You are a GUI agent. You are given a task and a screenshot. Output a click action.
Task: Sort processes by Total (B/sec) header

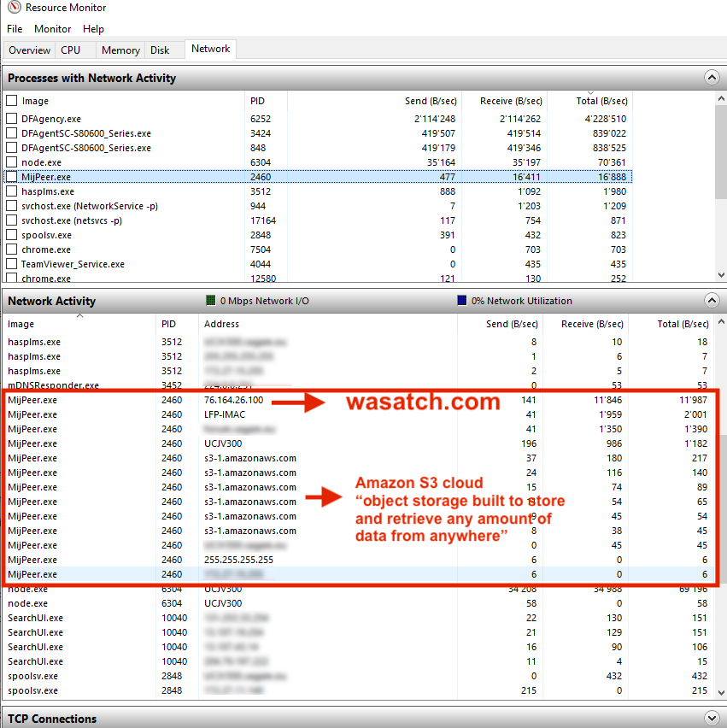pyautogui.click(x=590, y=101)
